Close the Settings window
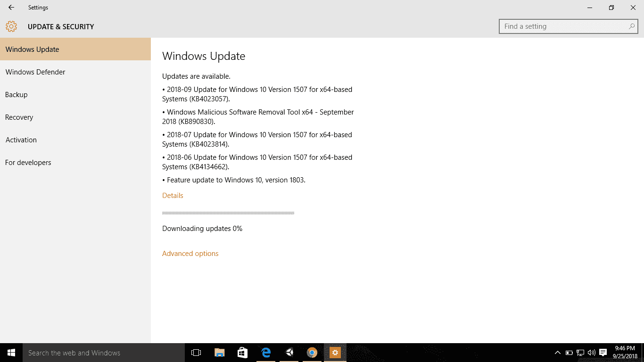The image size is (644, 362). click(633, 8)
